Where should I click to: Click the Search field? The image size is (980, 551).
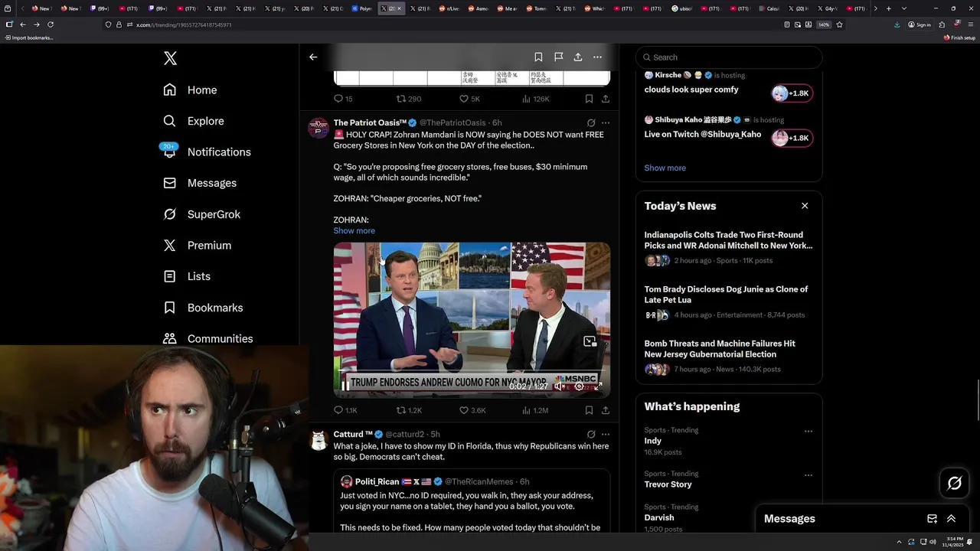[x=729, y=57]
